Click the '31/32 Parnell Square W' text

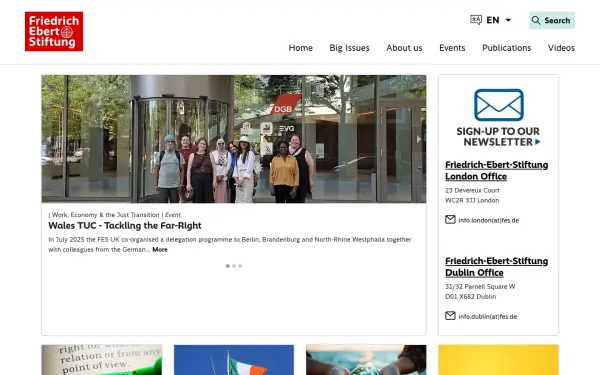coord(480,287)
